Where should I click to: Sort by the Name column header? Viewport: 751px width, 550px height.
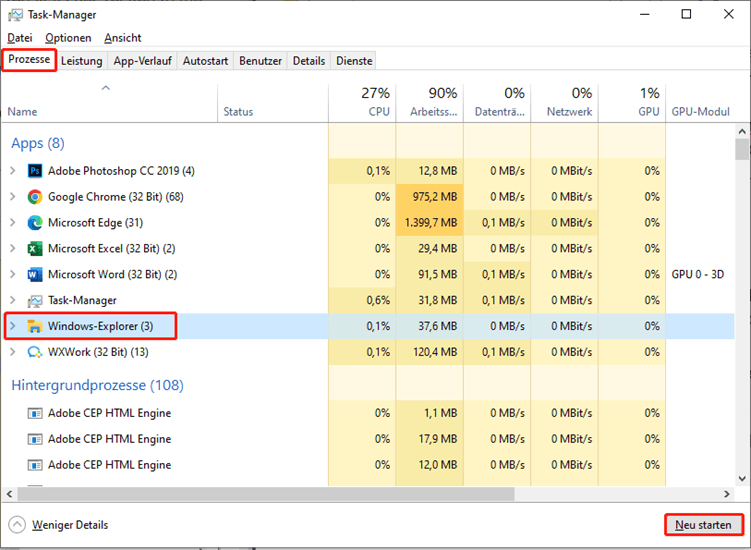(x=109, y=103)
